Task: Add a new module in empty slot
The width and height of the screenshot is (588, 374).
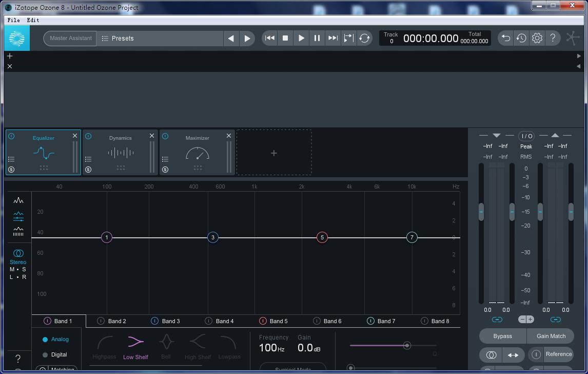Action: coord(273,153)
